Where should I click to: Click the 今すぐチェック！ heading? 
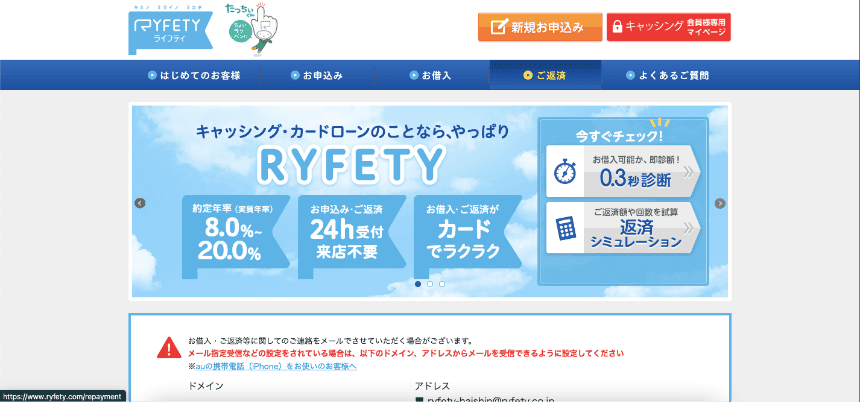click(619, 134)
